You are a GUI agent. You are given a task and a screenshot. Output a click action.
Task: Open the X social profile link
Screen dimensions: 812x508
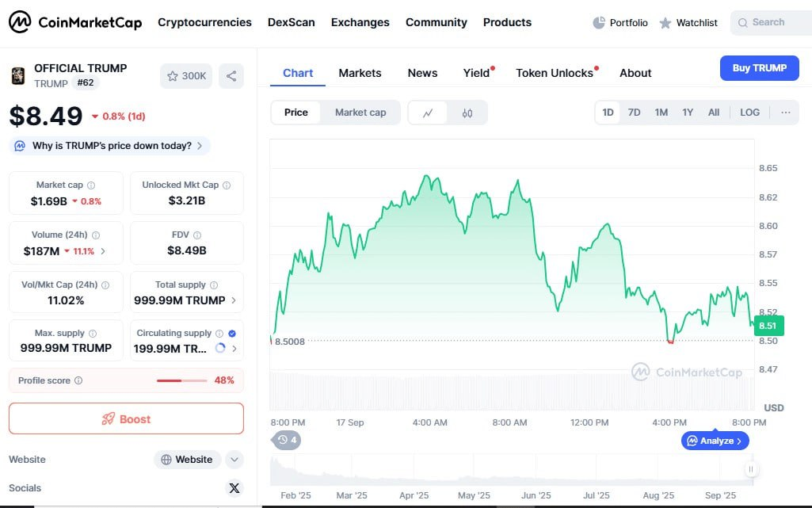pos(234,488)
